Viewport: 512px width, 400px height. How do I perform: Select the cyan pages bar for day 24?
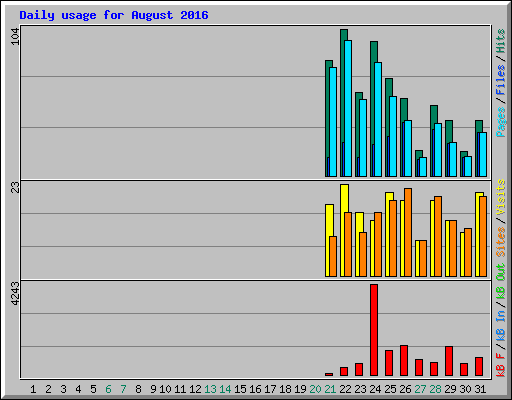tap(378, 119)
